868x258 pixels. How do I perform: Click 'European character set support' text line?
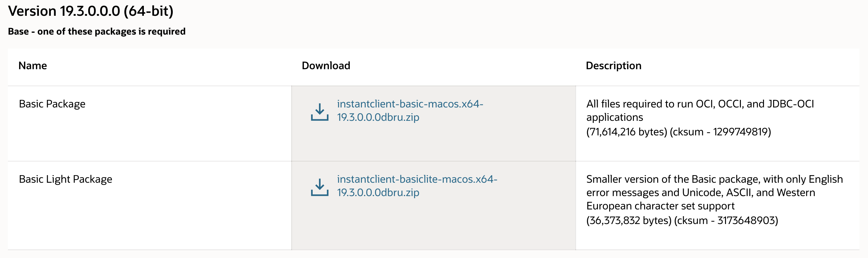(x=660, y=206)
